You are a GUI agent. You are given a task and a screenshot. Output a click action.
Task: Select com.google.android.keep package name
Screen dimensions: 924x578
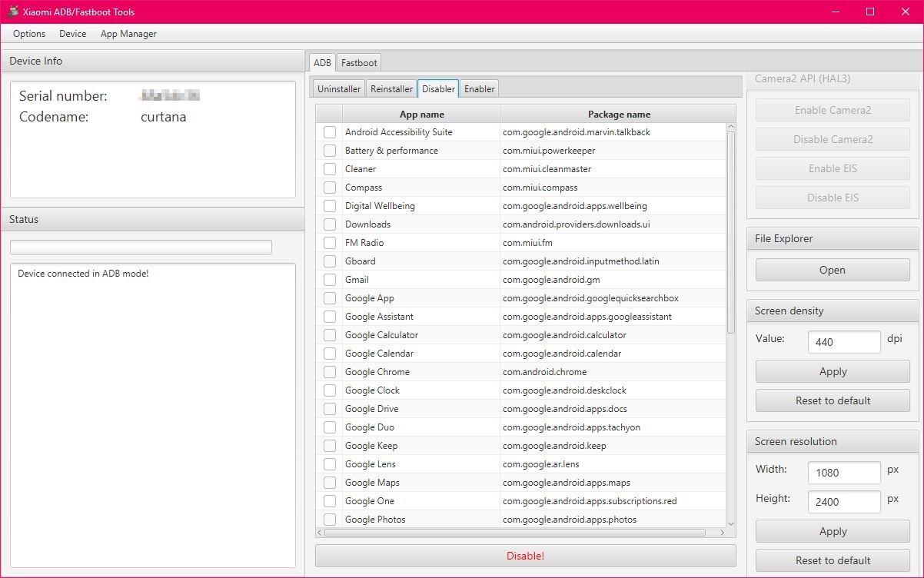(x=554, y=446)
